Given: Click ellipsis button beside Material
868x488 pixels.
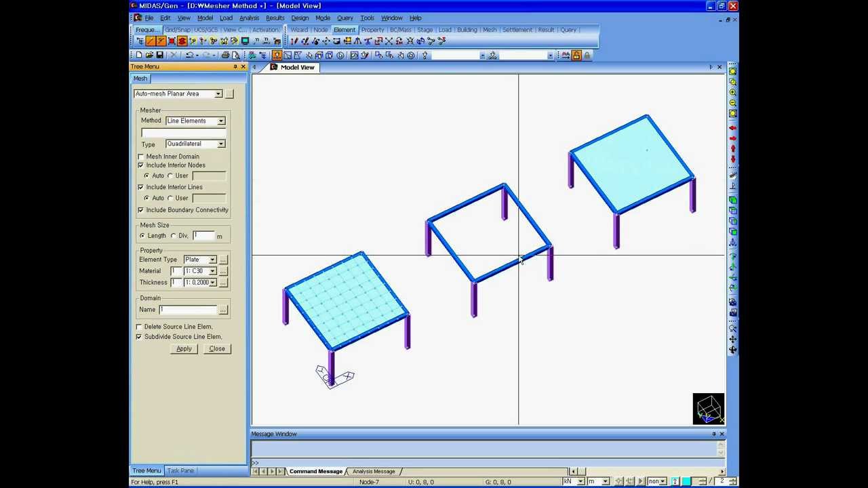Looking at the screenshot, I should (223, 271).
